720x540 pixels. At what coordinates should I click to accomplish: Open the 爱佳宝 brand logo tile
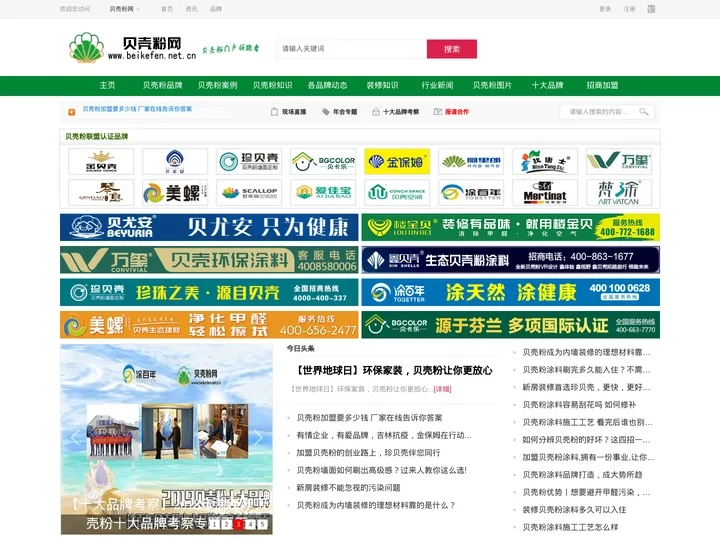tap(323, 192)
